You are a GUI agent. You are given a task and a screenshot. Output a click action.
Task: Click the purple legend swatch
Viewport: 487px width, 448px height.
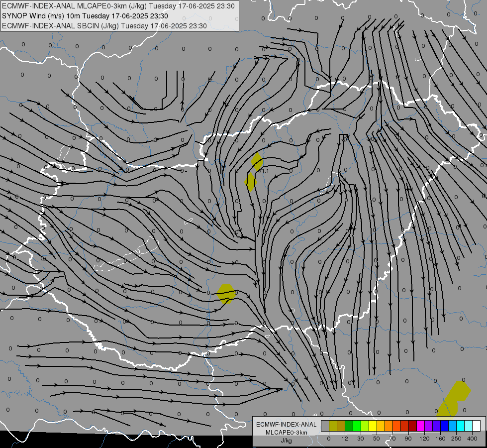[429, 426]
